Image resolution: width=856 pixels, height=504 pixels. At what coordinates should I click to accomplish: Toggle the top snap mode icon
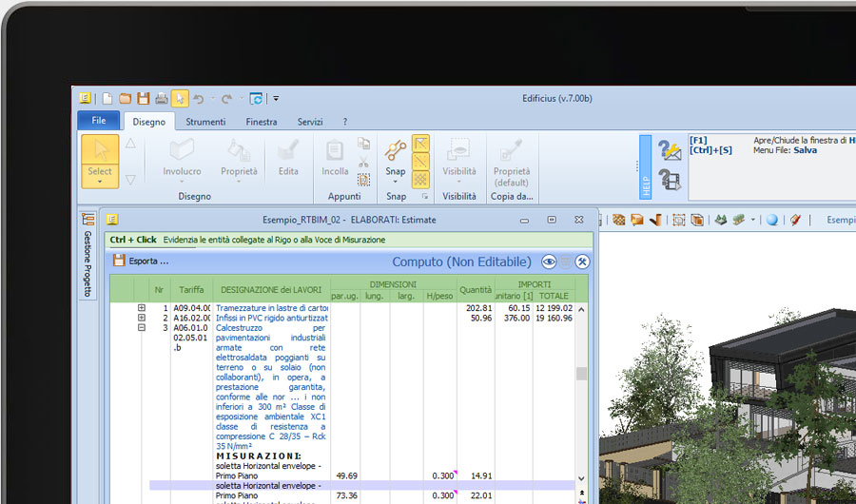[x=420, y=144]
